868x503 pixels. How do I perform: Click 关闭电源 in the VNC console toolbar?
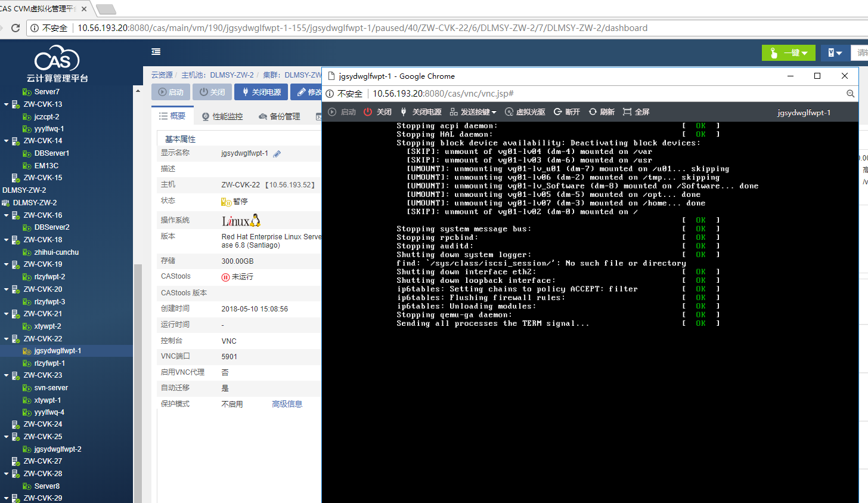point(421,112)
